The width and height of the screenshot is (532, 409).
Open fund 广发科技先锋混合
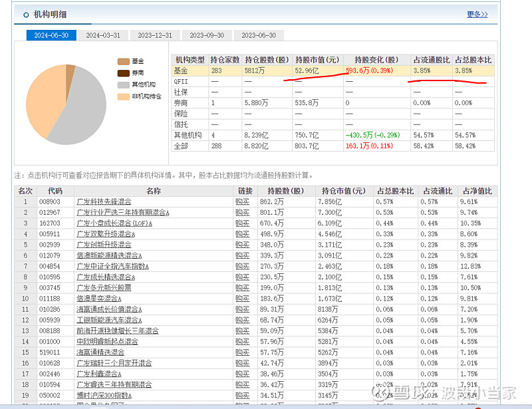coord(104,202)
